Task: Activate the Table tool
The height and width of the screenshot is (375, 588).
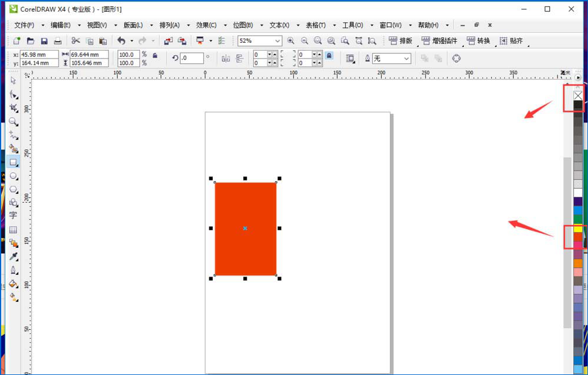Action: click(x=13, y=230)
